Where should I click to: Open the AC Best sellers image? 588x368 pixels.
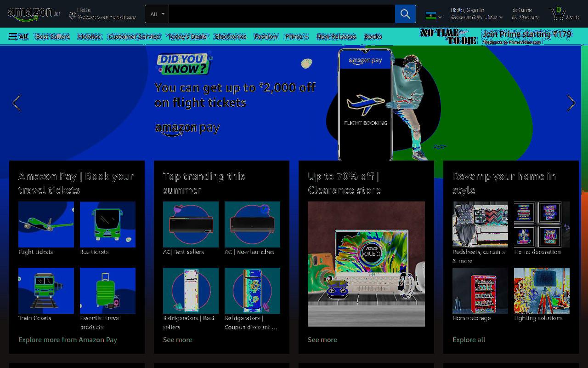coord(191,224)
